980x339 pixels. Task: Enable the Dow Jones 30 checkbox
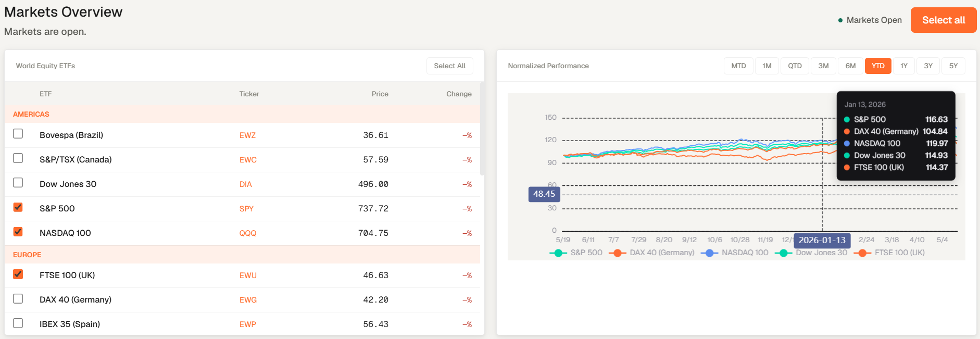coord(18,183)
